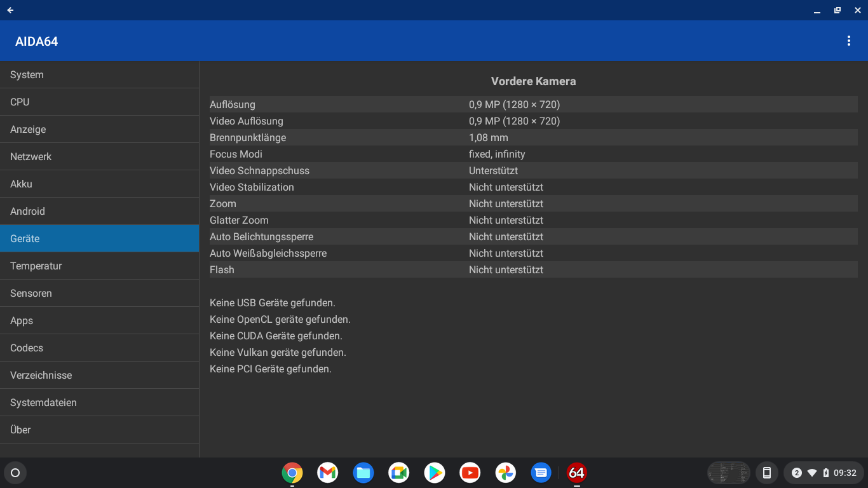
Task: Open Google Play Store on the shelf
Action: 435,473
